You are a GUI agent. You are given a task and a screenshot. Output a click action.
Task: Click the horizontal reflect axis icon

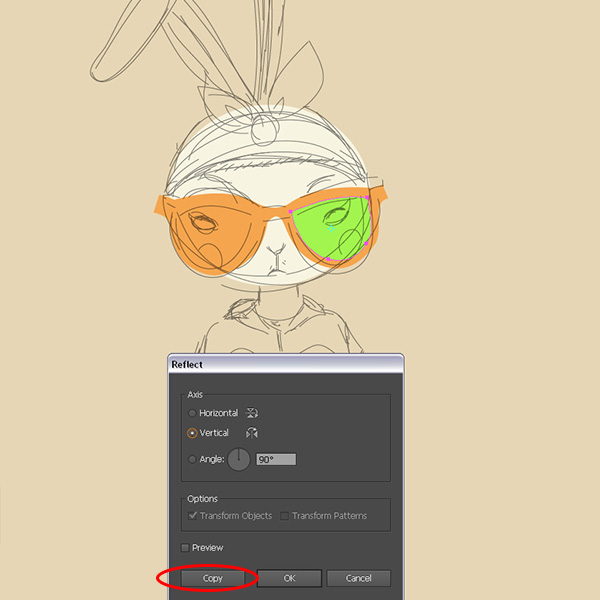(x=251, y=413)
